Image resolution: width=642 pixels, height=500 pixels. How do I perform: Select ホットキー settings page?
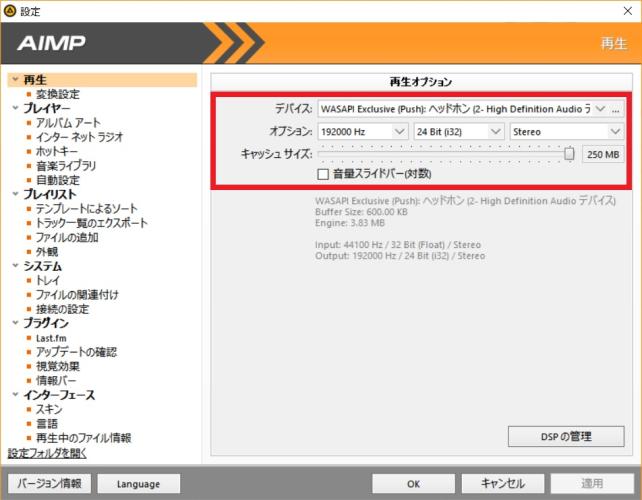(57, 151)
